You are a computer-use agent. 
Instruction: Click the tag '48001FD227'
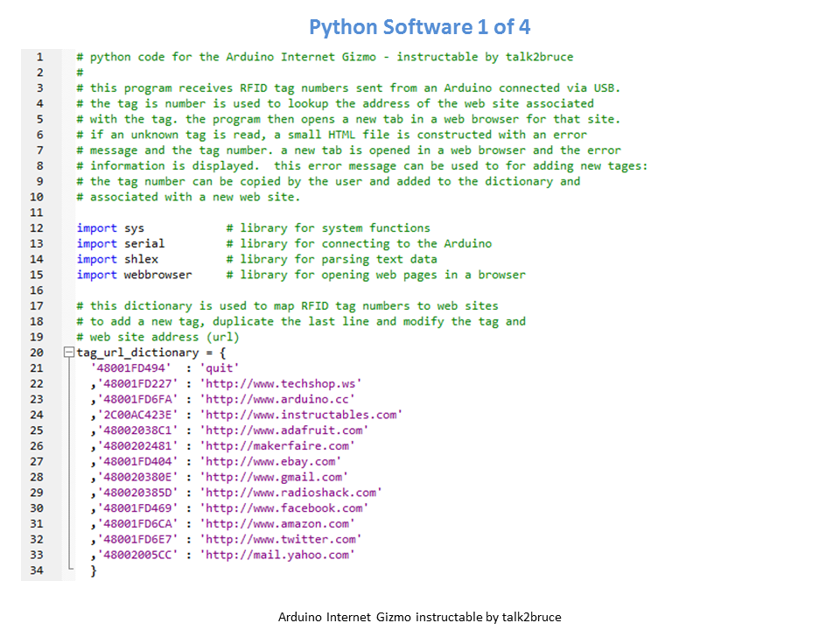point(137,383)
